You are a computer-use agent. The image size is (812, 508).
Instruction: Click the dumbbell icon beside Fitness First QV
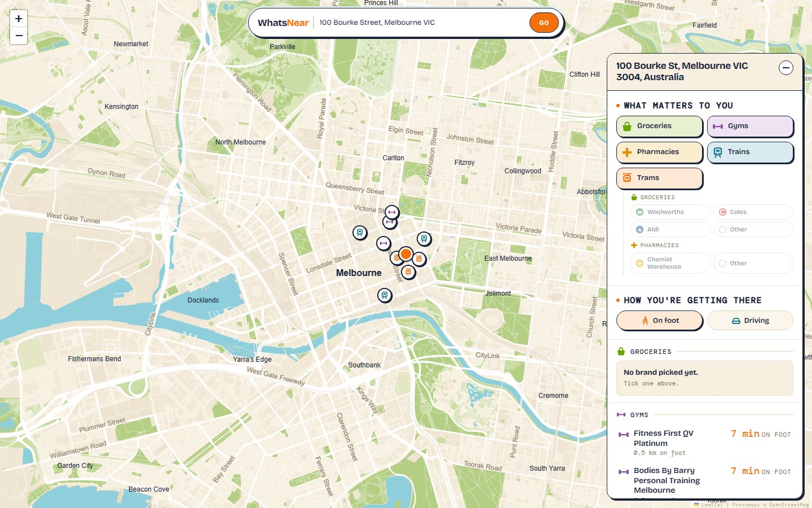click(x=624, y=435)
